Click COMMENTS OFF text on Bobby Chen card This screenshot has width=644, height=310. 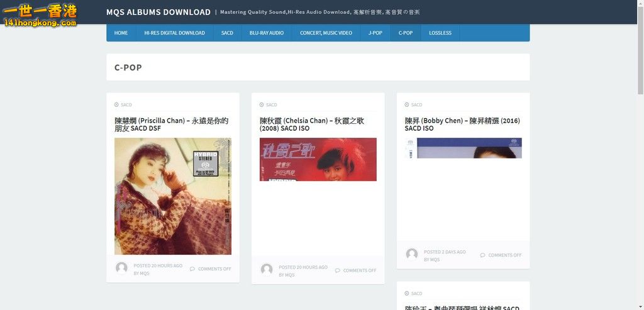tap(505, 255)
